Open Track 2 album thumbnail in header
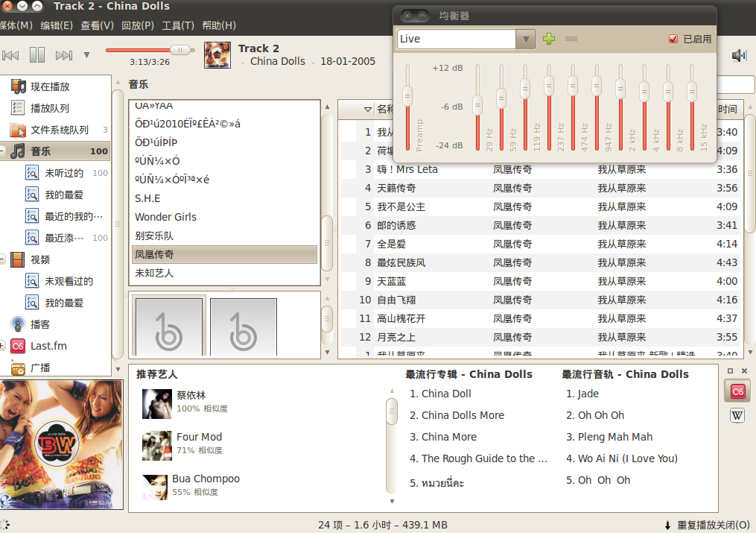756x533 pixels. click(x=217, y=55)
